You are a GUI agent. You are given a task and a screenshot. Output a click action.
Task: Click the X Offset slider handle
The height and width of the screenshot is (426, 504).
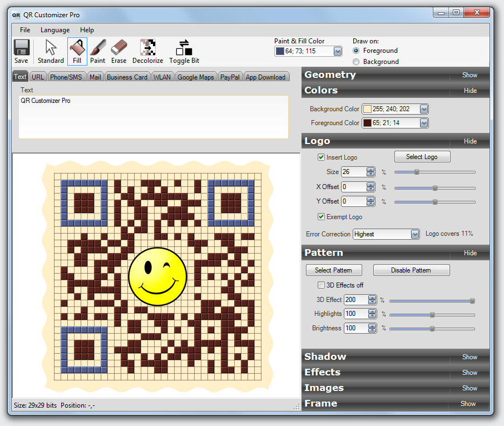pyautogui.click(x=435, y=187)
